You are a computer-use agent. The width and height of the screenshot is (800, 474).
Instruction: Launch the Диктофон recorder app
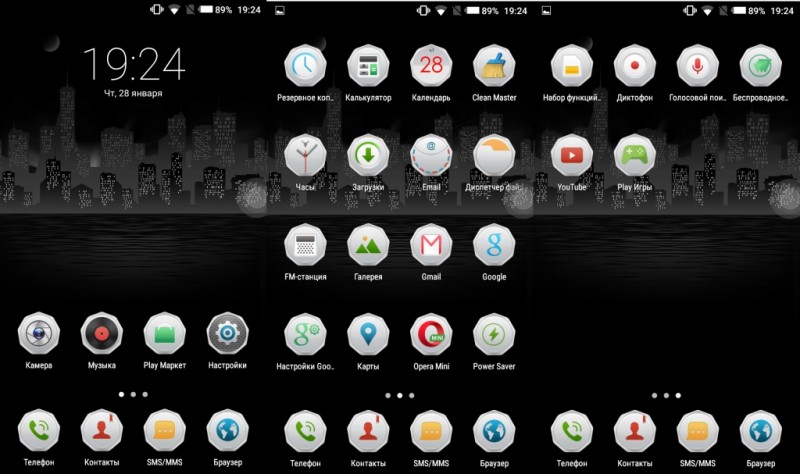click(635, 66)
